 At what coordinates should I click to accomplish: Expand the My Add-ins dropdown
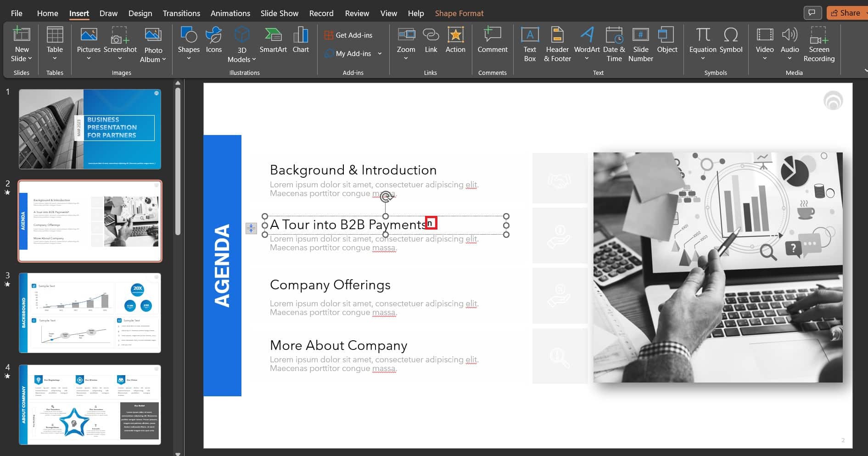(x=379, y=53)
